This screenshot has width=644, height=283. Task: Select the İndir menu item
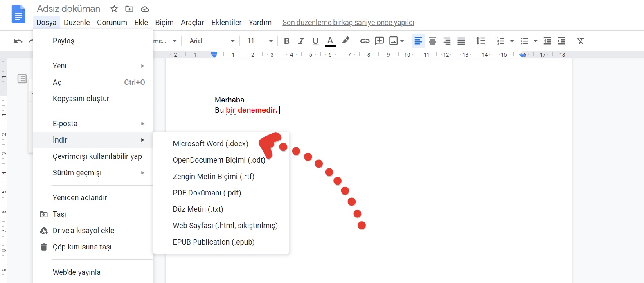93,140
